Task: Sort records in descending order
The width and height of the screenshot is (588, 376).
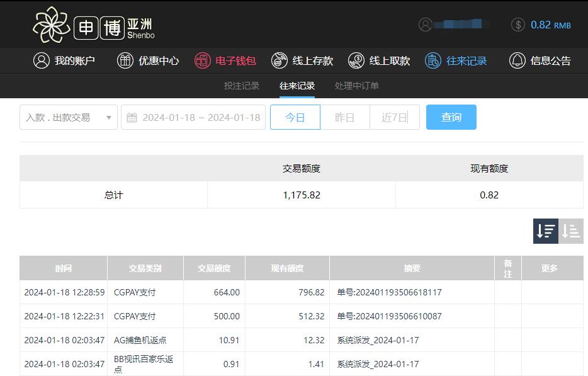Action: point(545,231)
